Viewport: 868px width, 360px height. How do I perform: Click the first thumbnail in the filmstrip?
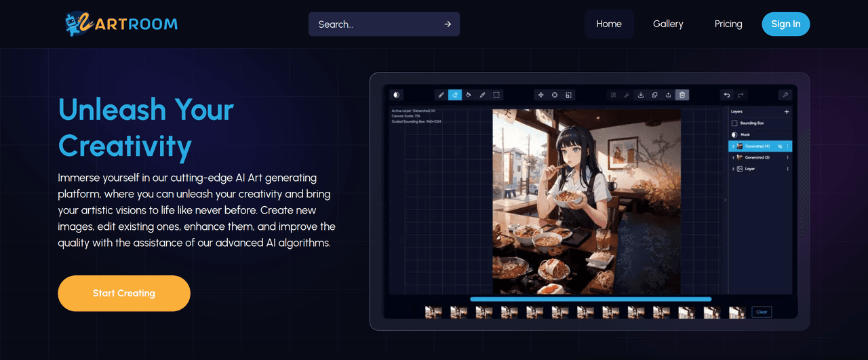tap(433, 312)
